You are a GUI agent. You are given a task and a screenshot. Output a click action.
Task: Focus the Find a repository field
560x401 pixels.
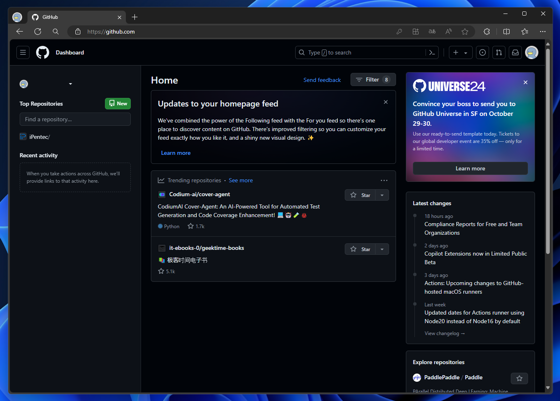[75, 119]
